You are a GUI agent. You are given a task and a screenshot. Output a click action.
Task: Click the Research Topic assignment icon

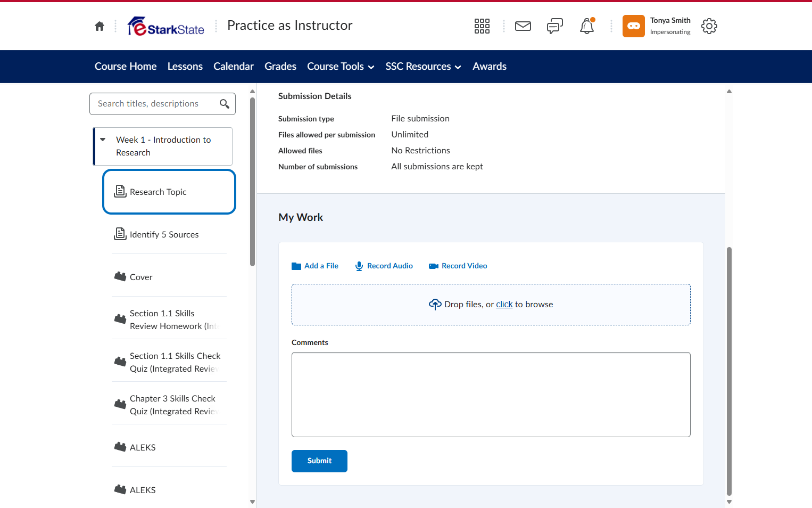pyautogui.click(x=120, y=191)
